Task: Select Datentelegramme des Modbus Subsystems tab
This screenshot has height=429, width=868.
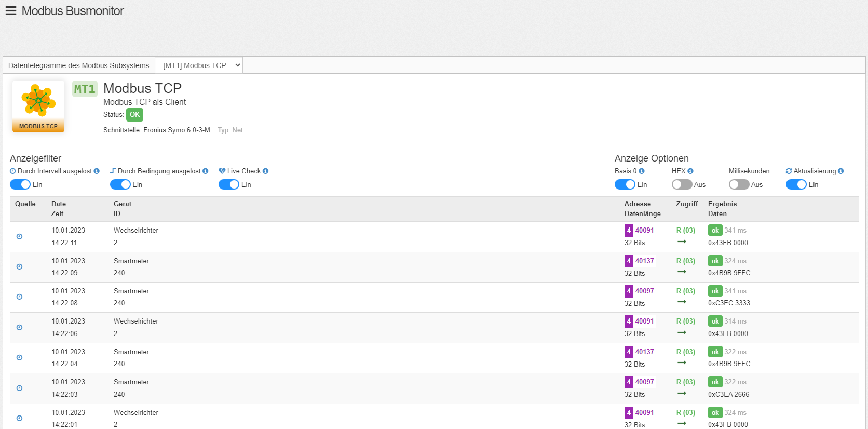Action: (79, 65)
